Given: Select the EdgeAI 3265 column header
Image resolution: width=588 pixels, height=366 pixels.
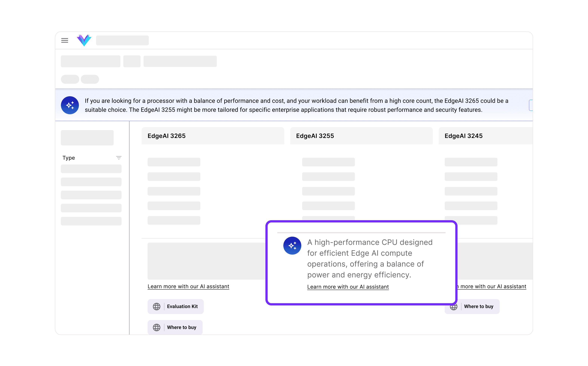Looking at the screenshot, I should (167, 136).
